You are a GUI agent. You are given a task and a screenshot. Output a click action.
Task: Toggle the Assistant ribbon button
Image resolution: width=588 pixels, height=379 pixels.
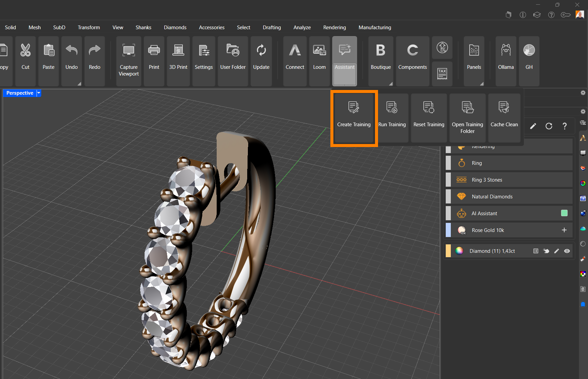(x=344, y=60)
